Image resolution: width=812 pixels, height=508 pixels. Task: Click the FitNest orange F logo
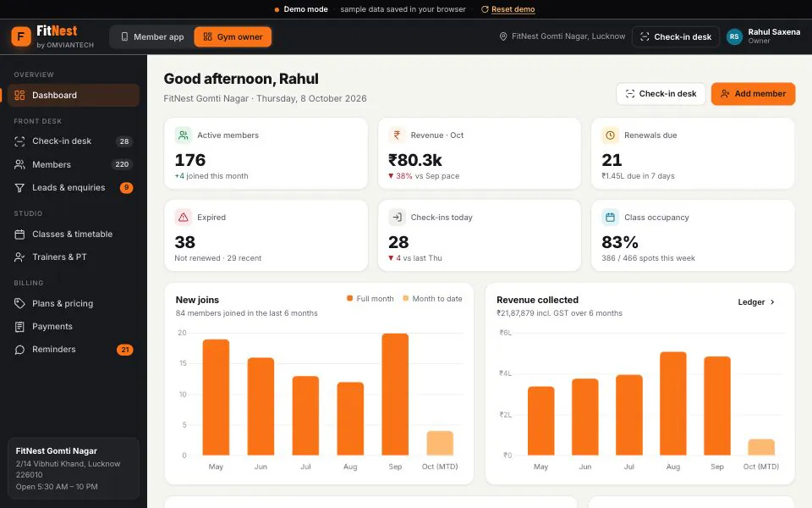[21, 36]
